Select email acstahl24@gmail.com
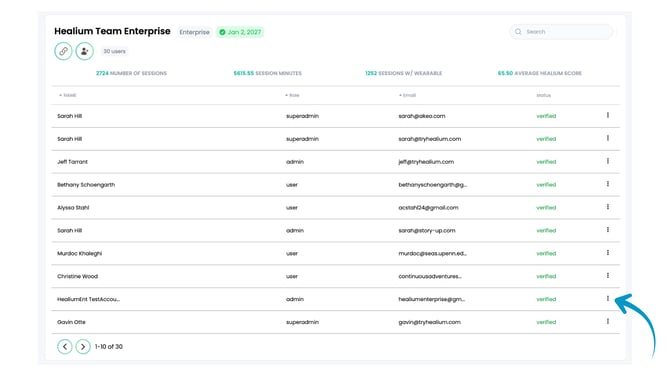The image size is (670, 376). (x=428, y=208)
